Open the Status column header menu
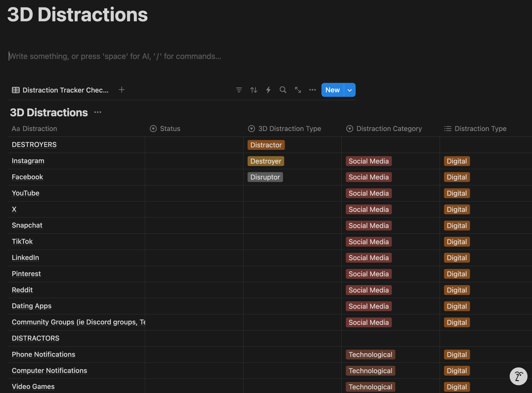Screen dimensions: 532x393 click(x=170, y=129)
